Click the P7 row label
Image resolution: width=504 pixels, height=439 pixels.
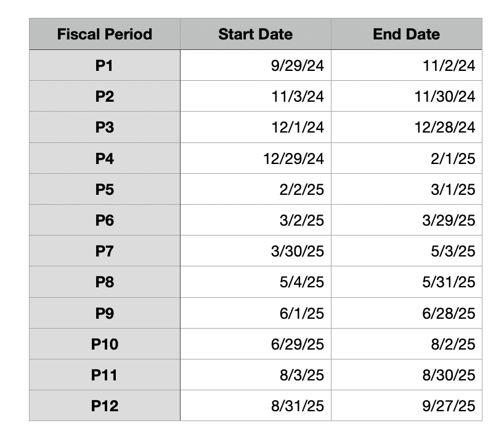click(x=105, y=251)
